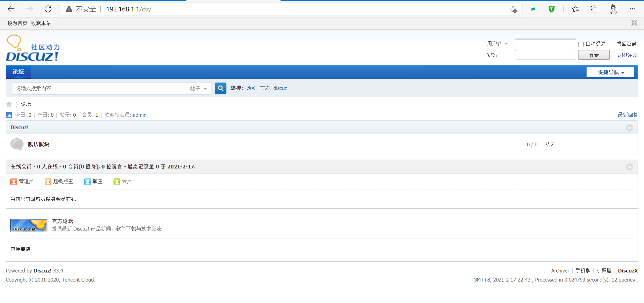Click the blue search magnifier button

(x=220, y=88)
